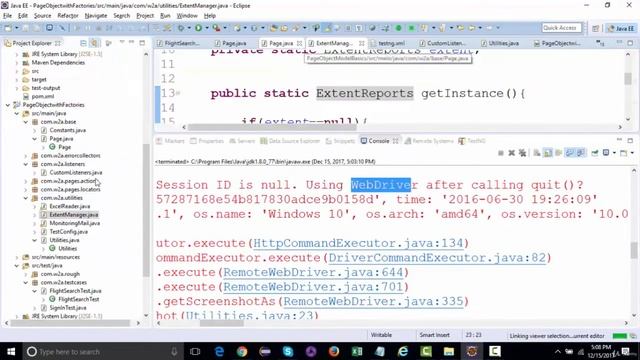This screenshot has width=640, height=360.
Task: Collapse the PageObjectwithFactories project
Action: pyautogui.click(x=8, y=105)
